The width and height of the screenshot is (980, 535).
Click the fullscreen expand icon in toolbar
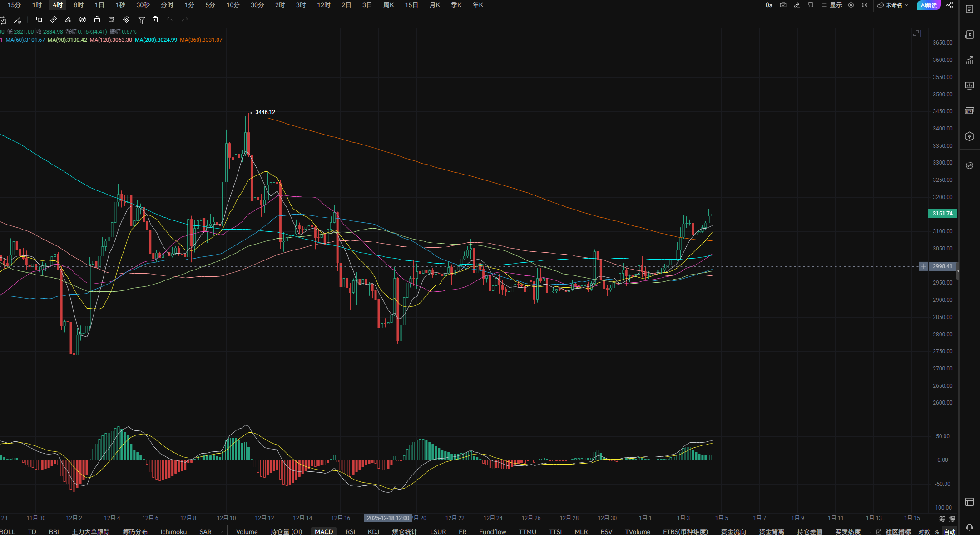tap(865, 5)
